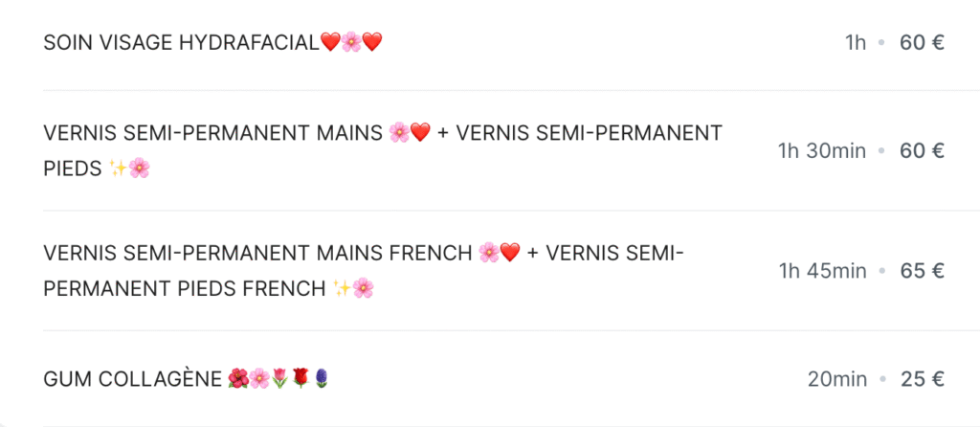This screenshot has height=427, width=980.
Task: Click the 1h 45min duration label
Action: coord(822,271)
